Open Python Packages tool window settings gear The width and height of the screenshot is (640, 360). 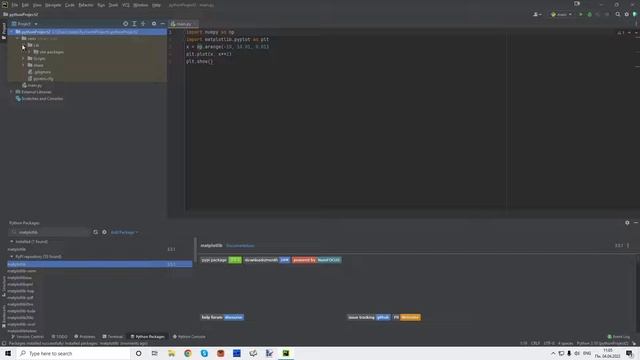tap(627, 222)
